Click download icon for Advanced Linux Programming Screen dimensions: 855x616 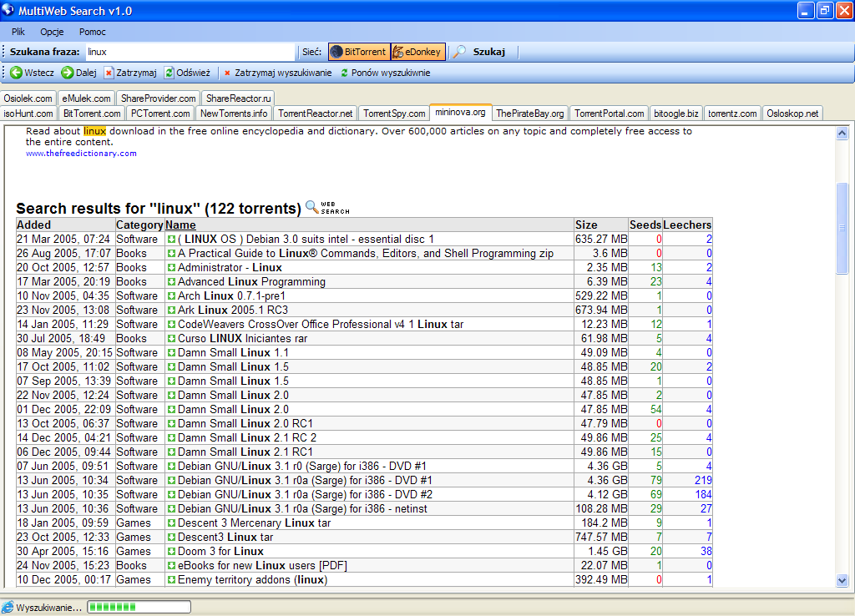pos(171,282)
